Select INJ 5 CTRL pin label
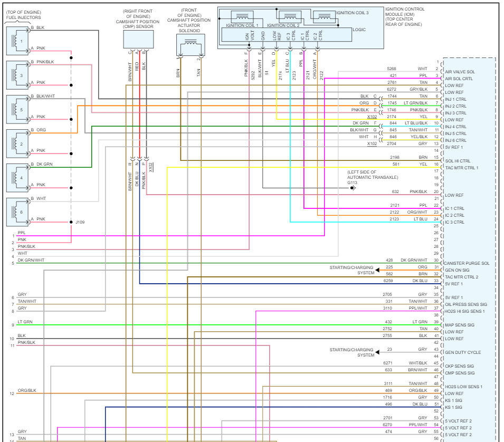This screenshot has width=504, height=442. (x=455, y=133)
